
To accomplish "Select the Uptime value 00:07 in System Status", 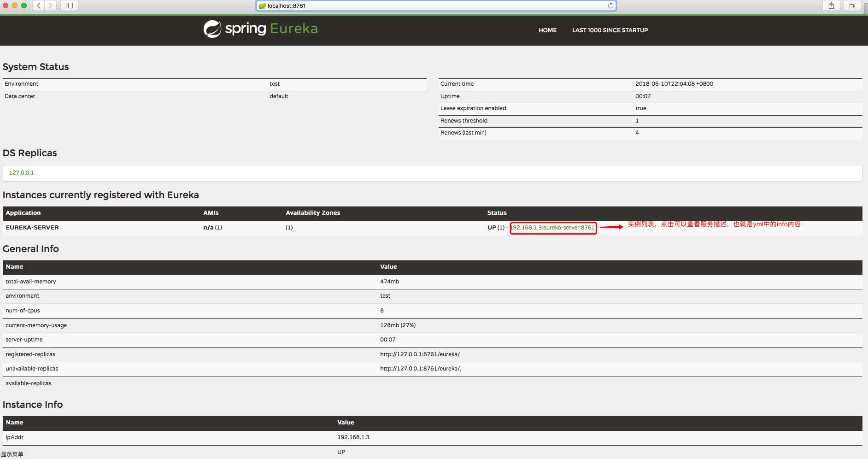I will pyautogui.click(x=643, y=96).
